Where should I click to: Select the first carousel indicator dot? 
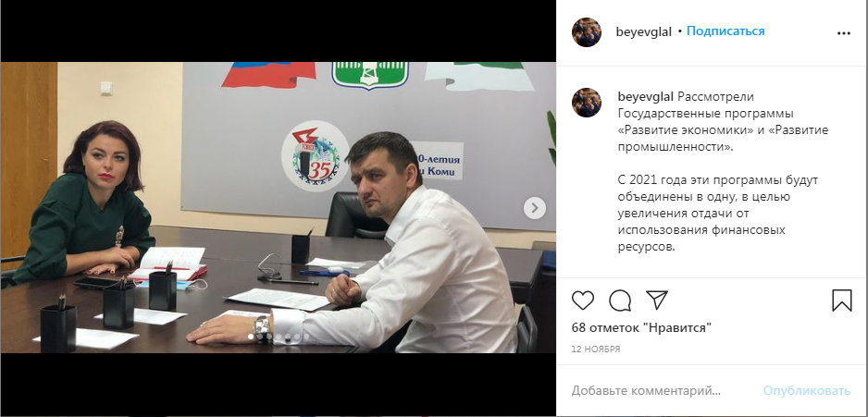pyautogui.click(x=251, y=337)
